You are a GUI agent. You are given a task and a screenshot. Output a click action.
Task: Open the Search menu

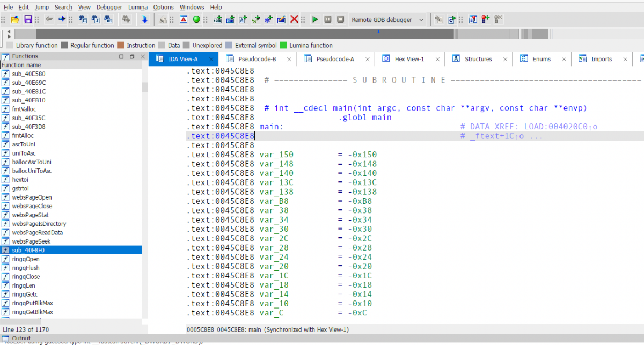pos(63,7)
